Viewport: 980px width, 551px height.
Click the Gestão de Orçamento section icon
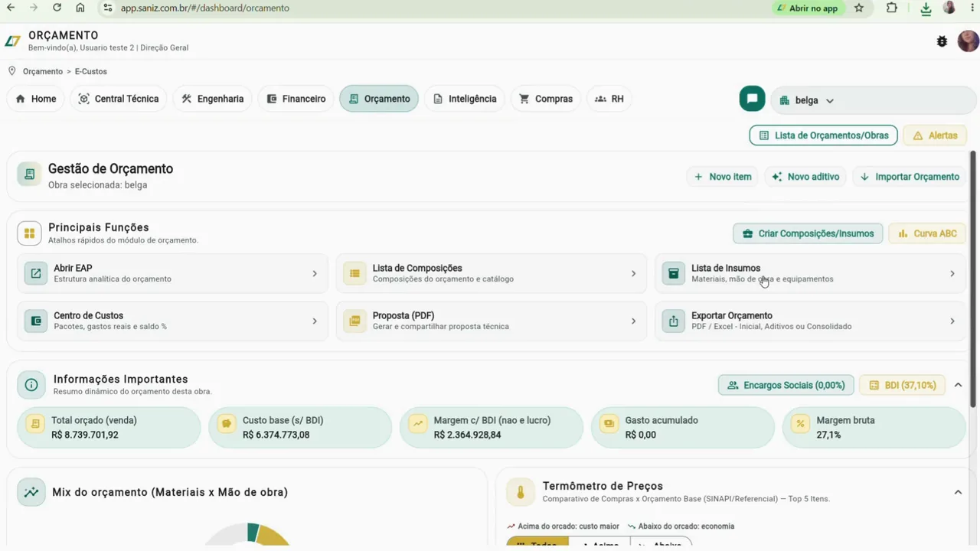coord(29,174)
